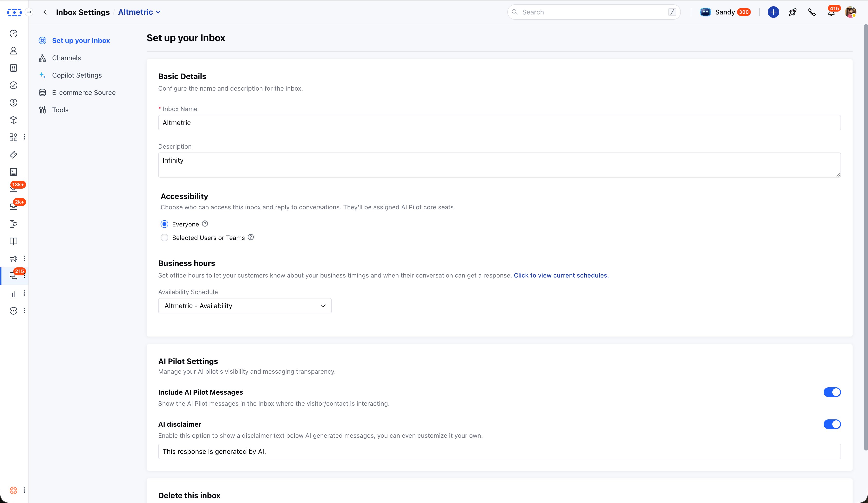
Task: Open the more options circle icon in sidebar
Action: click(14, 311)
